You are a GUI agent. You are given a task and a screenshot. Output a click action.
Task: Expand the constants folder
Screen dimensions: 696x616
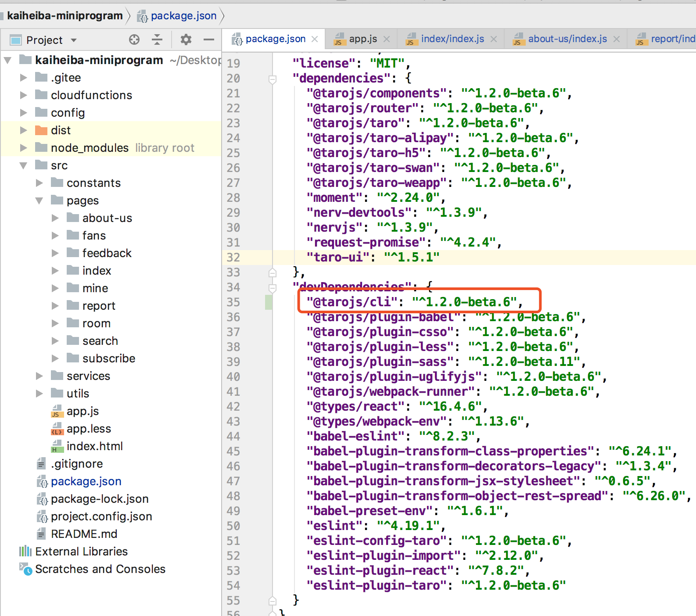(39, 183)
